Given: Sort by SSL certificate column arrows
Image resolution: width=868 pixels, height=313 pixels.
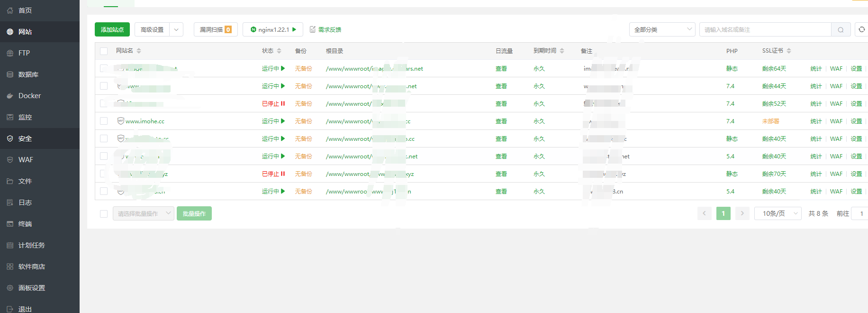Looking at the screenshot, I should (789, 51).
